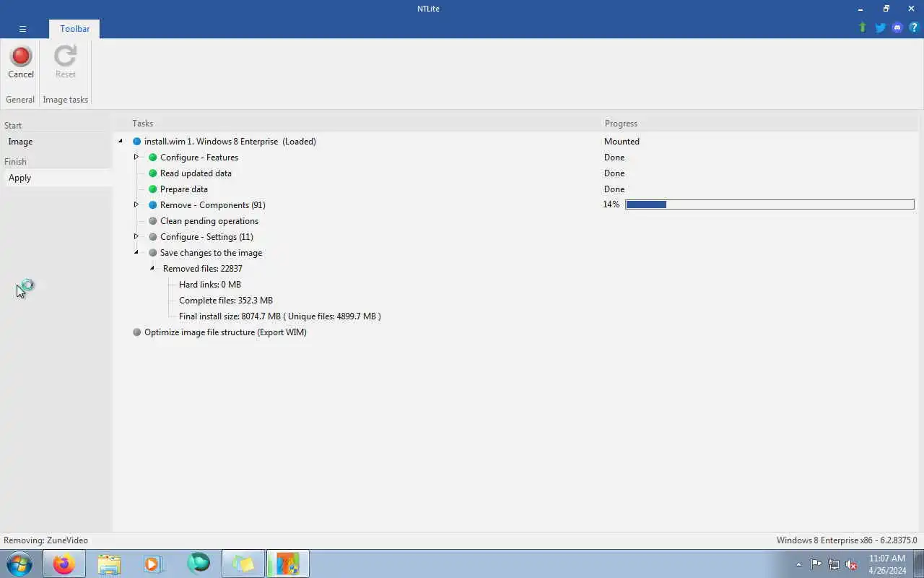924x578 pixels.
Task: Open the Windows Start orb
Action: click(x=19, y=564)
